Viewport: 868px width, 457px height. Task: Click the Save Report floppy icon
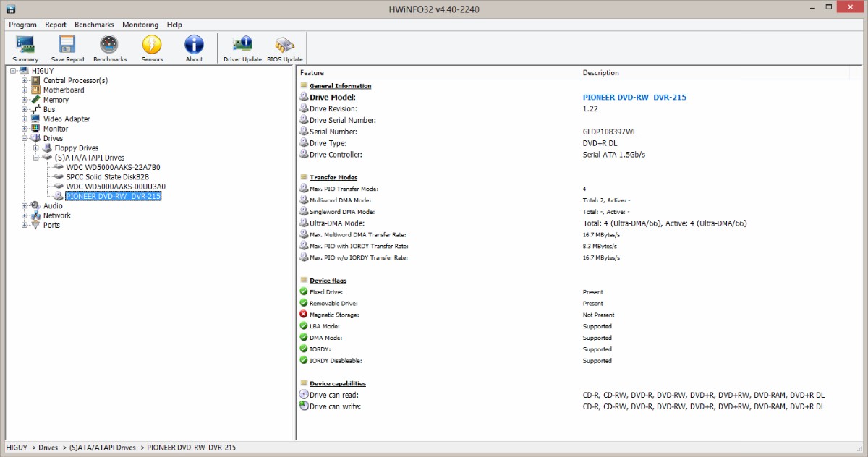tap(67, 44)
